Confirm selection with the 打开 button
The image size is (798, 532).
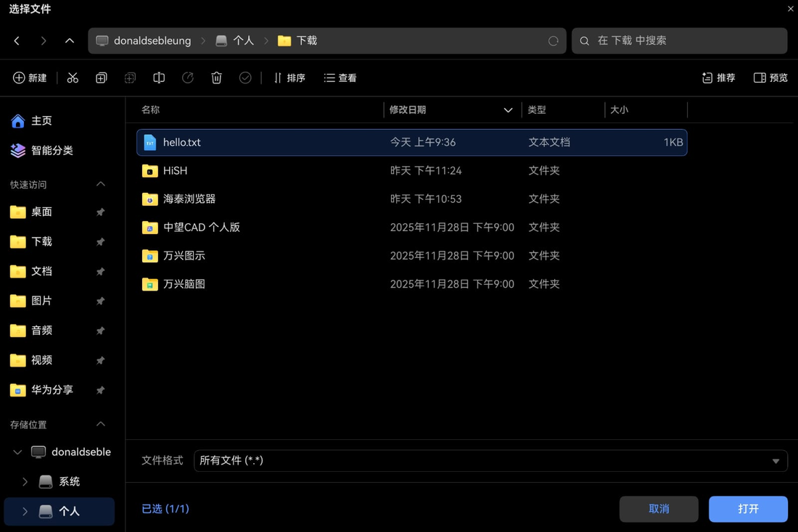pyautogui.click(x=748, y=509)
